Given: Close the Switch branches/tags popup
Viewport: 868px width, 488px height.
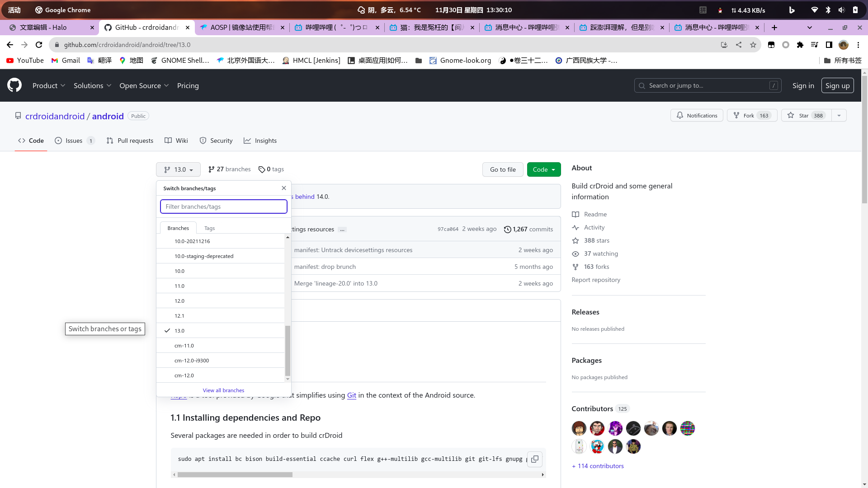Looking at the screenshot, I should (284, 188).
